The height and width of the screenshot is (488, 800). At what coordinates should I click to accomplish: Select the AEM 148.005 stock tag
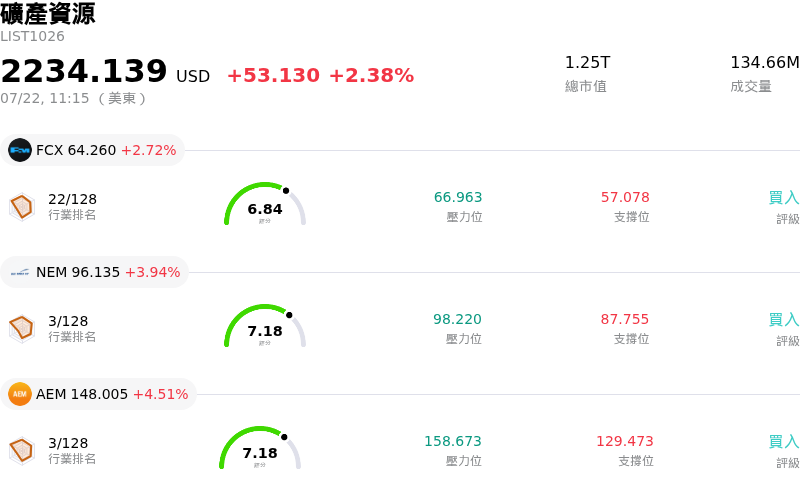[x=98, y=394]
